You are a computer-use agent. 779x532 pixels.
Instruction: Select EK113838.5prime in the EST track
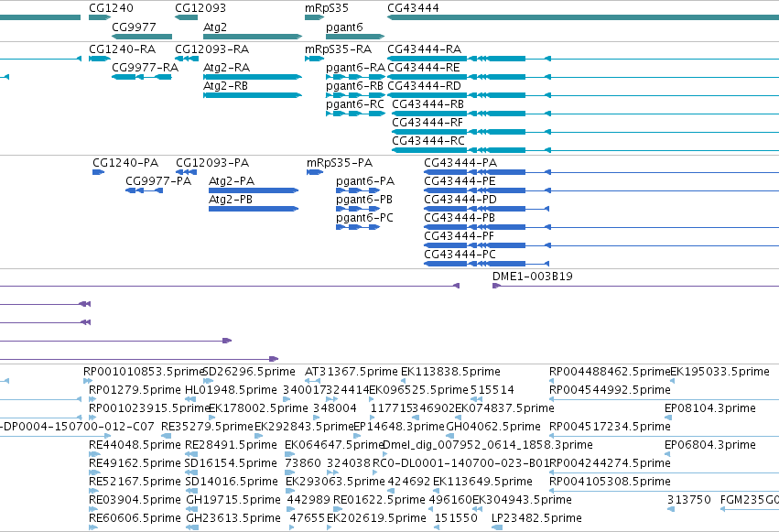click(x=450, y=372)
